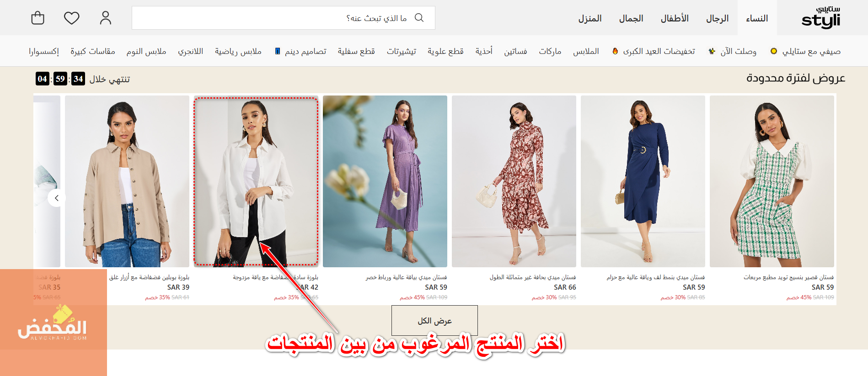Open the فساتين category

pos(515,51)
